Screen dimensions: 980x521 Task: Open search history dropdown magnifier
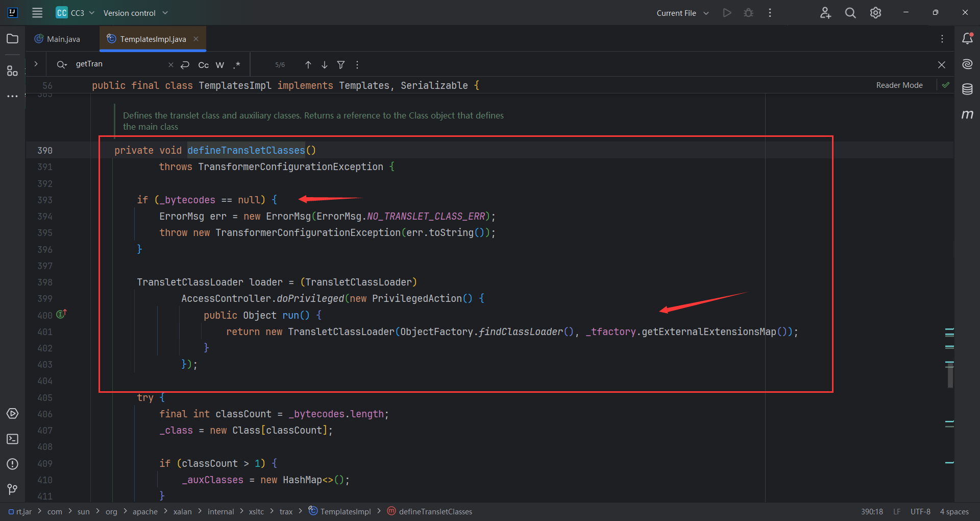(x=62, y=64)
